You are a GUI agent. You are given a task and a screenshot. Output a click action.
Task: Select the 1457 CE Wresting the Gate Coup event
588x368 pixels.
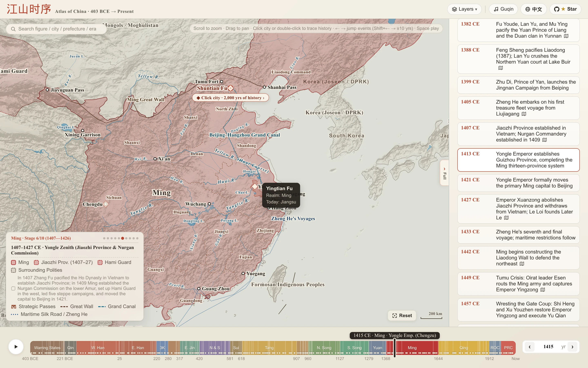518,310
